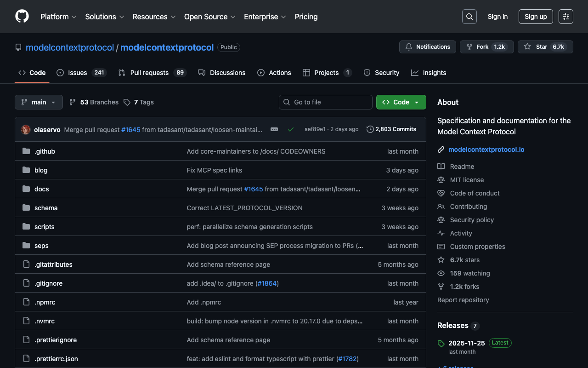The image size is (588, 368).
Task: Click the appearance settings sliders icon
Action: pyautogui.click(x=565, y=17)
